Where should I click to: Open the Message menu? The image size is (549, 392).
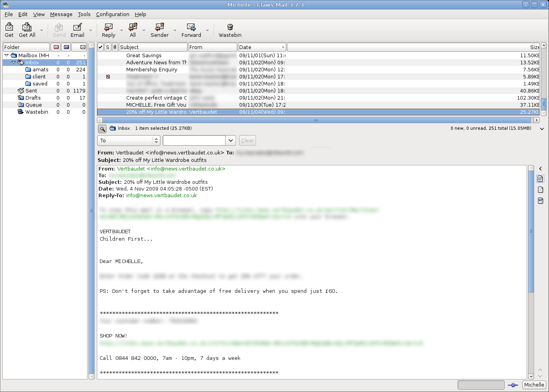tap(61, 14)
